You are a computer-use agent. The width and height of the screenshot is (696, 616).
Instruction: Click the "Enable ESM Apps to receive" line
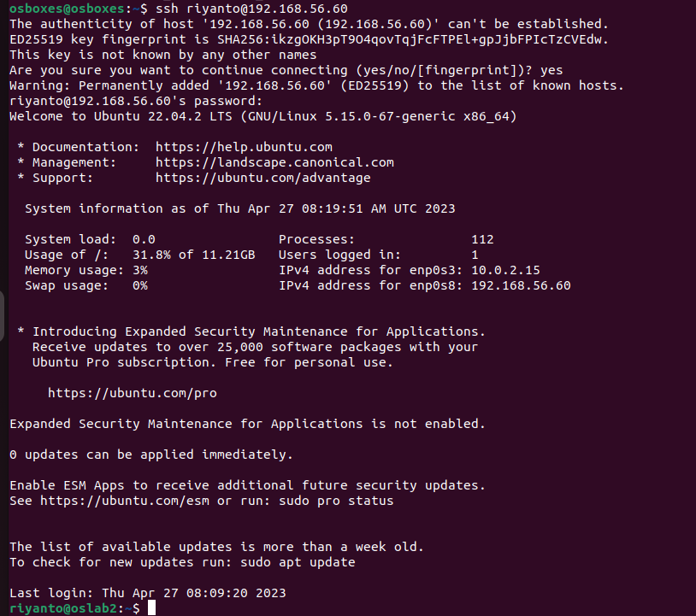coord(248,485)
